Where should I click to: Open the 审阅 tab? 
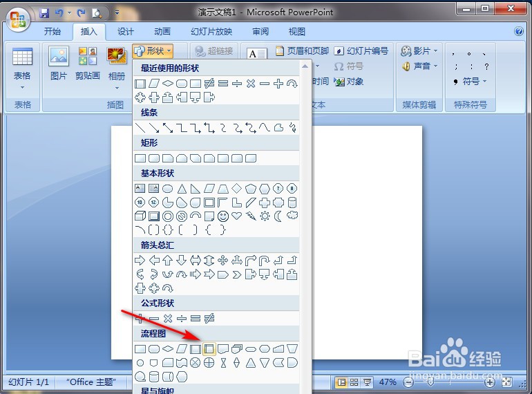(260, 32)
